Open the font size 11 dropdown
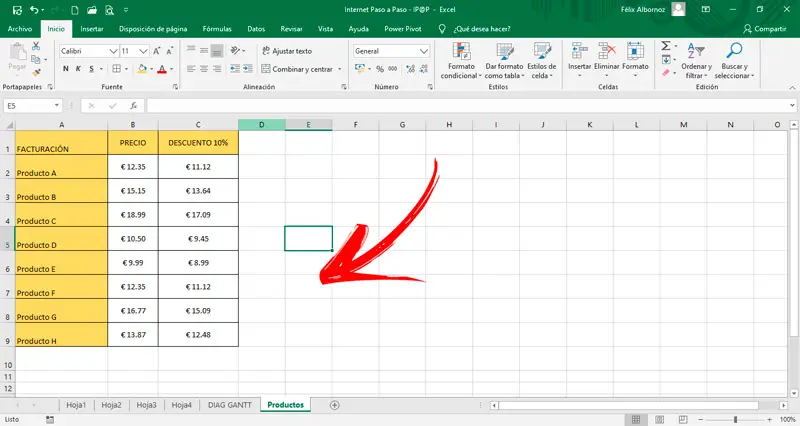 click(x=143, y=51)
